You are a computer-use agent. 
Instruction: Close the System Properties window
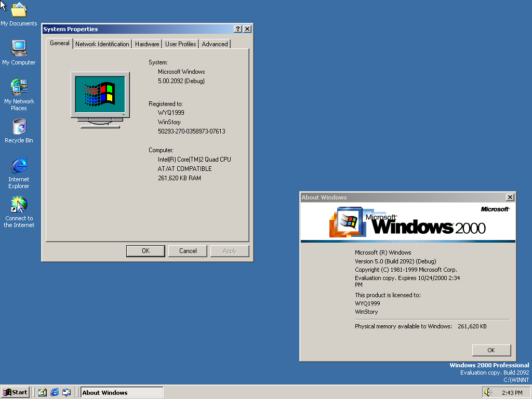[247, 29]
